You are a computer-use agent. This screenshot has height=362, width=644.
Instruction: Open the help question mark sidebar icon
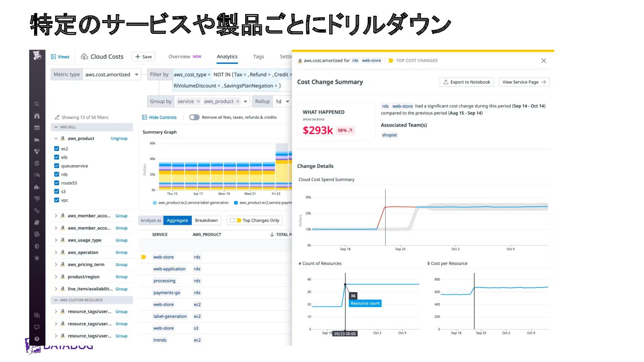coord(37,339)
